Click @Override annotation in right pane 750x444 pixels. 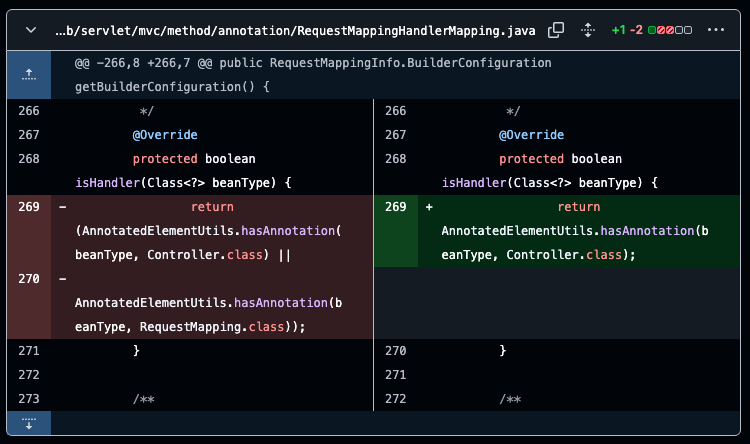531,135
